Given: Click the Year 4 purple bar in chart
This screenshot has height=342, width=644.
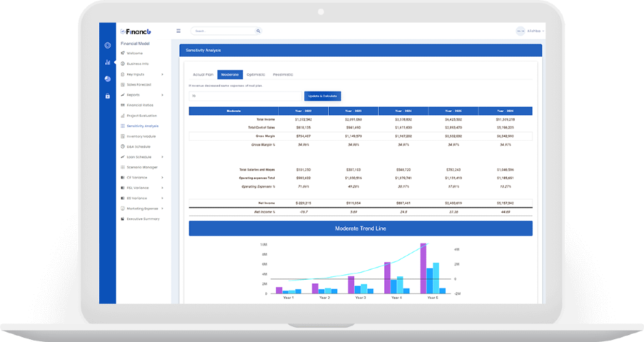Looking at the screenshot, I should click(387, 278).
